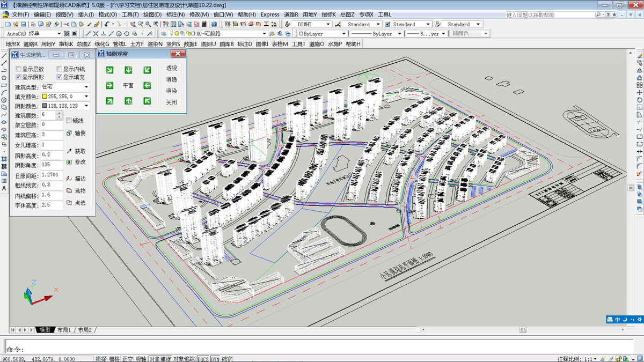
Task: Click the center-top down arrow view icon
Action: (128, 70)
